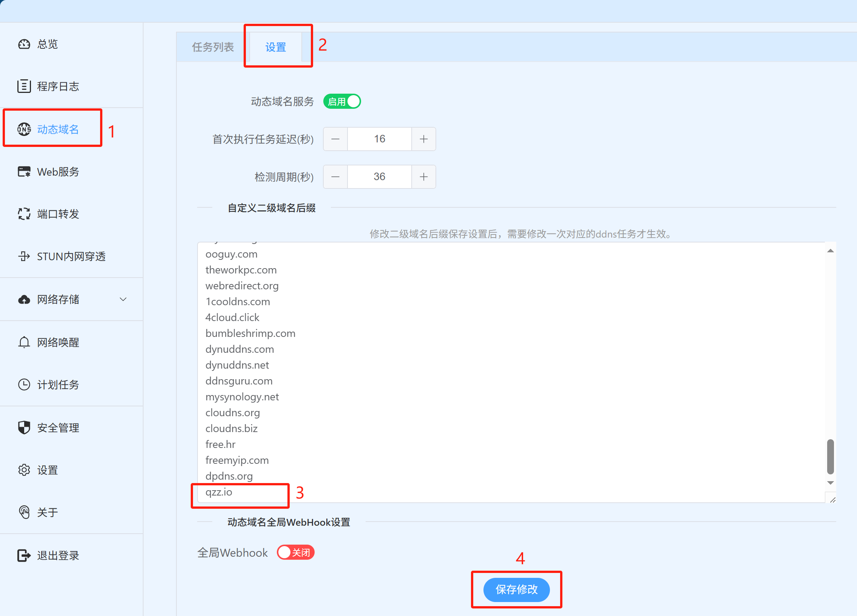Viewport: 857px width, 616px height.
Task: Toggle the DDNS service enable switch
Action: (341, 101)
